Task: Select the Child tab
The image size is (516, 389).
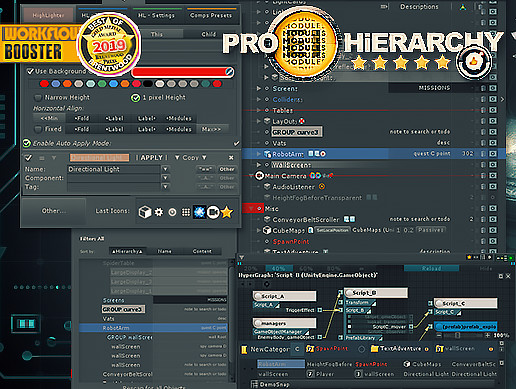Action: tap(209, 34)
